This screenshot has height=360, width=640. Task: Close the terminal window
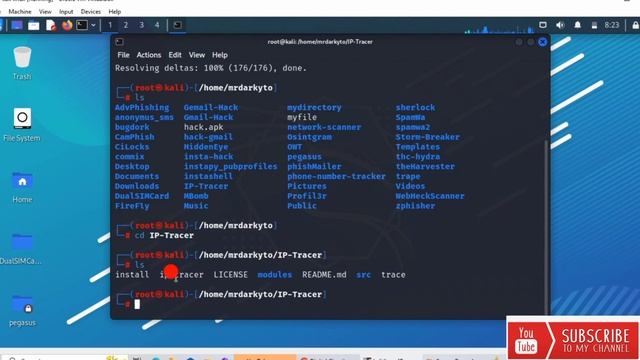[542, 42]
